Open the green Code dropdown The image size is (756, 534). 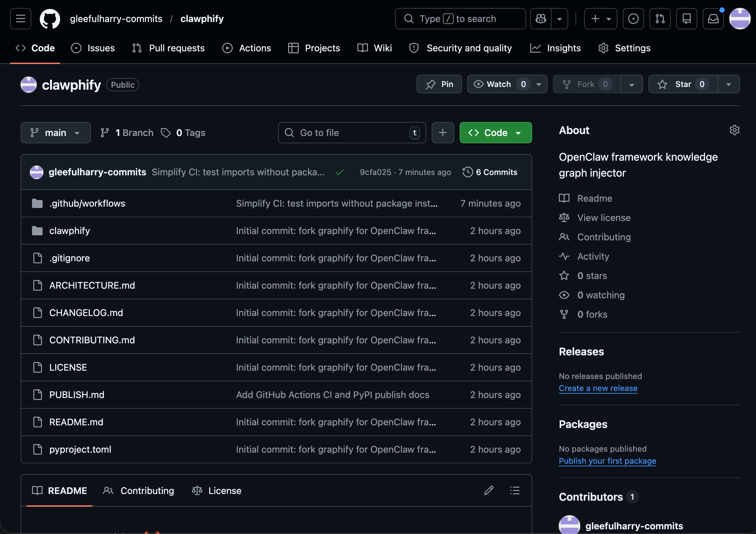(x=496, y=133)
